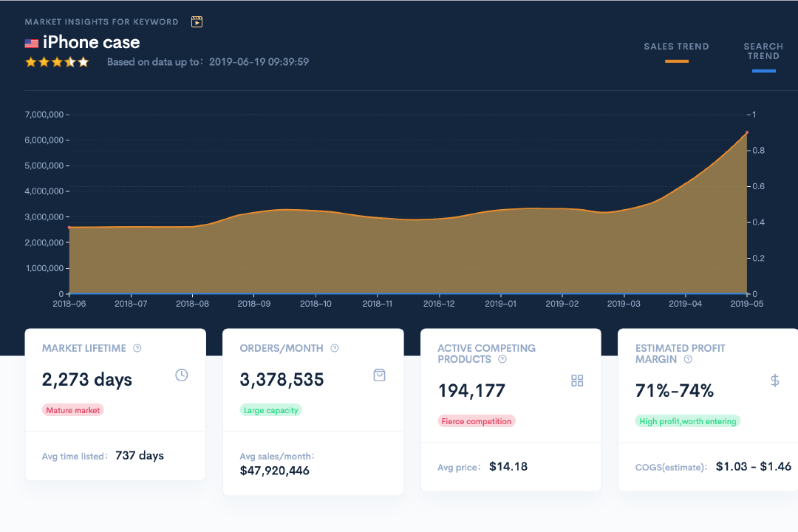The image size is (798, 532).
Task: Click the High profit, worth entering tag
Action: pyautogui.click(x=688, y=421)
